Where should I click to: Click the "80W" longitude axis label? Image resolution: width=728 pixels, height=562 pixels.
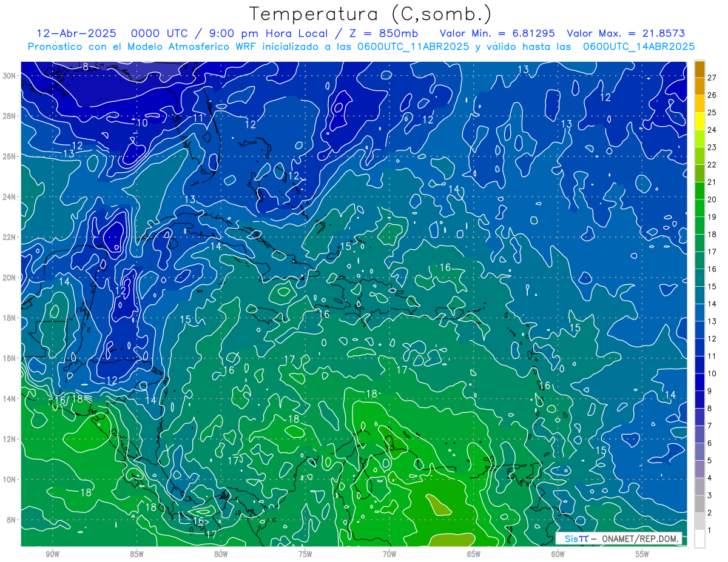(x=221, y=554)
